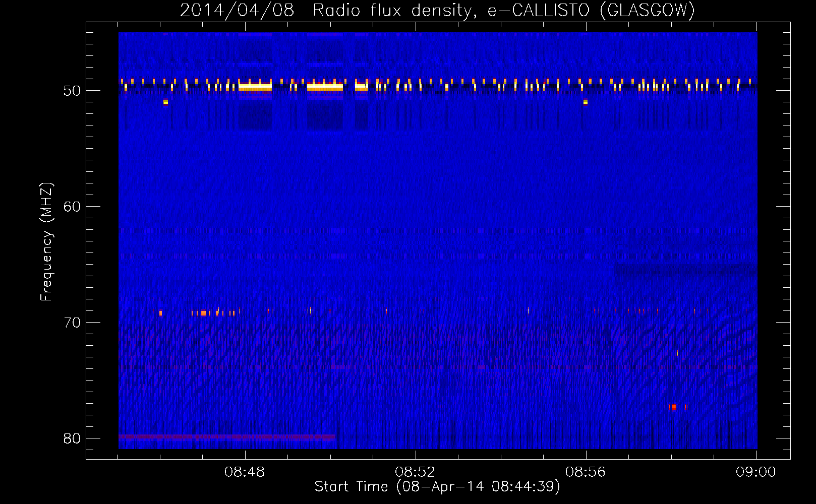Click the yellow spot near 51 MHz at 08:56
Viewport: 816px width, 504px height.
(x=585, y=102)
